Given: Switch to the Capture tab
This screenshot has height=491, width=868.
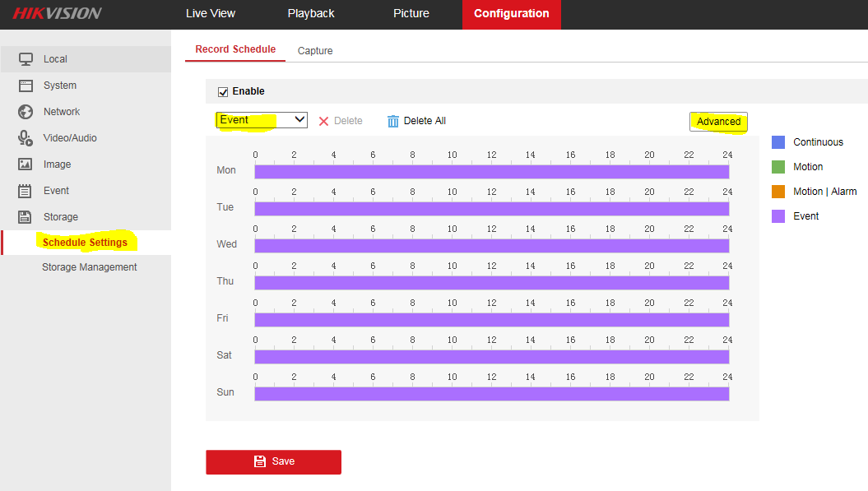Looking at the screenshot, I should click(315, 51).
